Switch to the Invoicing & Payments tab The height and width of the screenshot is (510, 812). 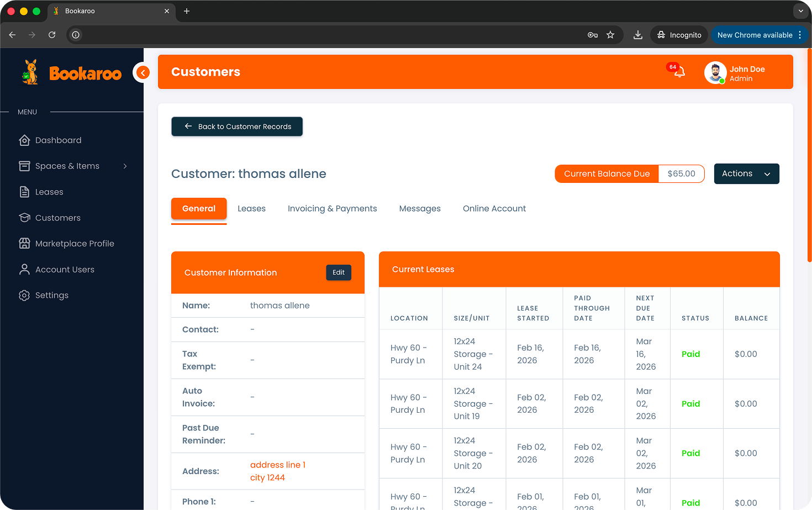click(x=332, y=208)
